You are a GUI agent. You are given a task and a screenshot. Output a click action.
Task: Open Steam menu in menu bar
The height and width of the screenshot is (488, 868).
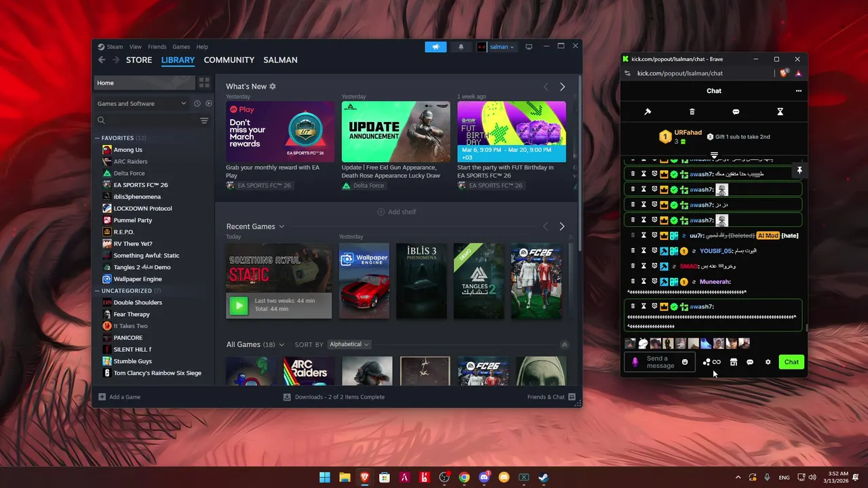tap(111, 47)
